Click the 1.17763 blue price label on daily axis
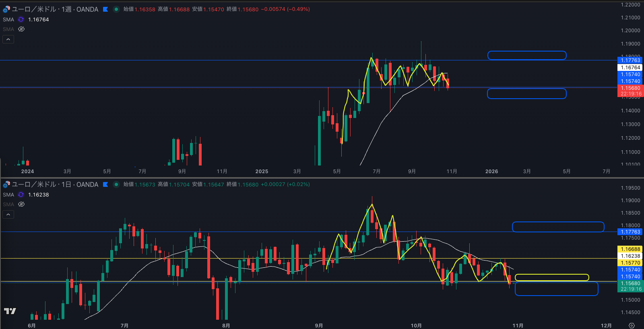 (630, 232)
